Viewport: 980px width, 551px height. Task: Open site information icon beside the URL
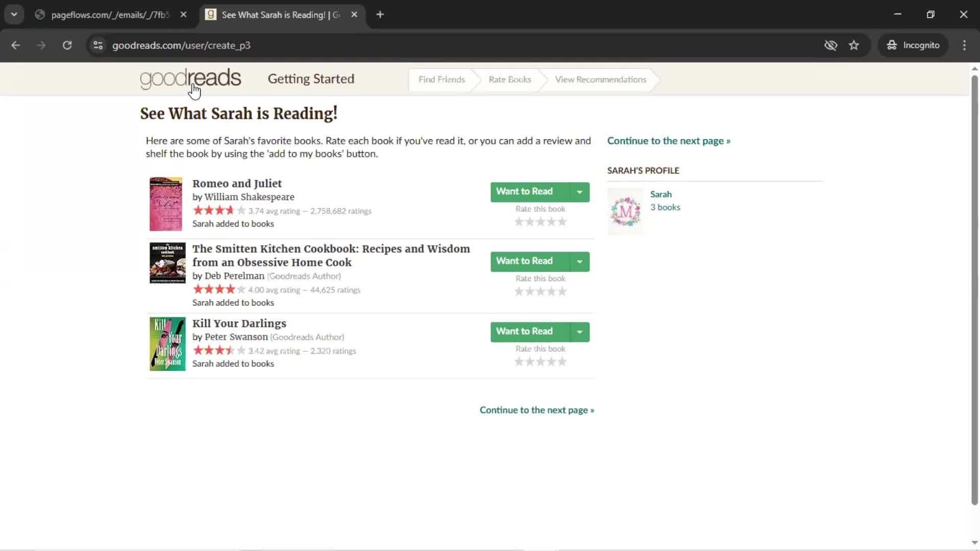98,45
